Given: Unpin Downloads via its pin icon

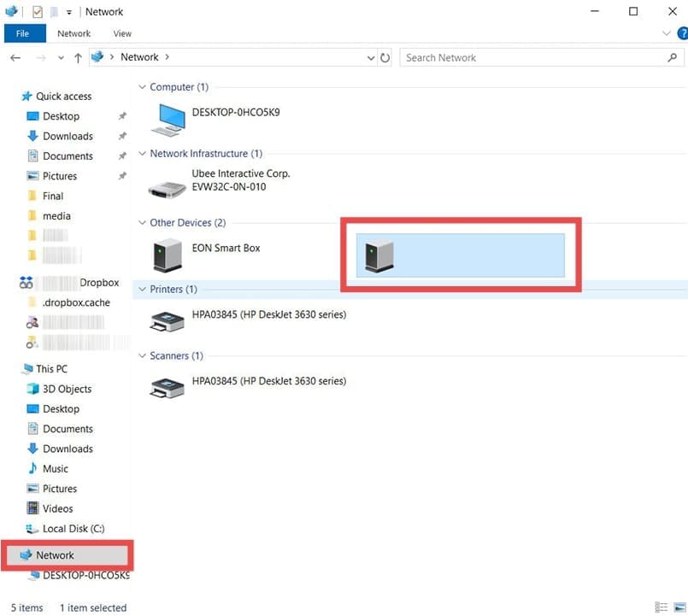Looking at the screenshot, I should click(x=122, y=136).
